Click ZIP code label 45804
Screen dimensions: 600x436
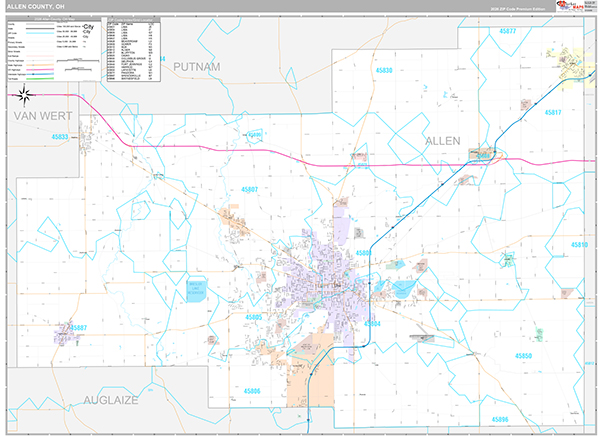(x=372, y=324)
